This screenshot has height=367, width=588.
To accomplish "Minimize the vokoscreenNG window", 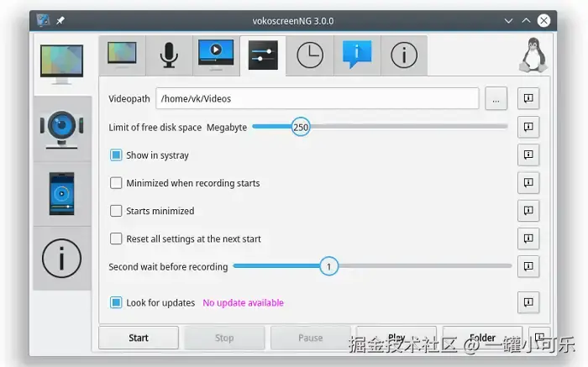I will pyautogui.click(x=508, y=21).
